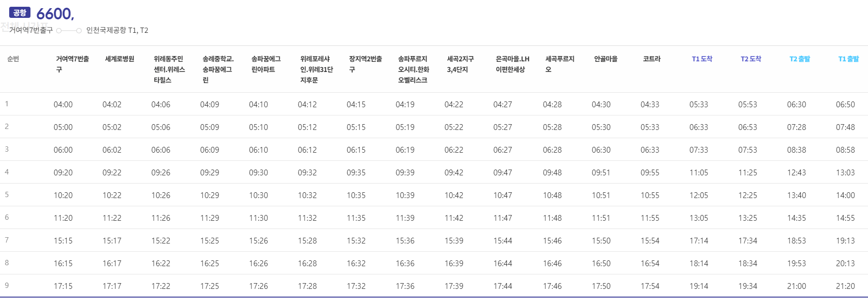This screenshot has width=868, height=300.
Task: Click the 13:25 T2 arrival time
Action: click(748, 218)
